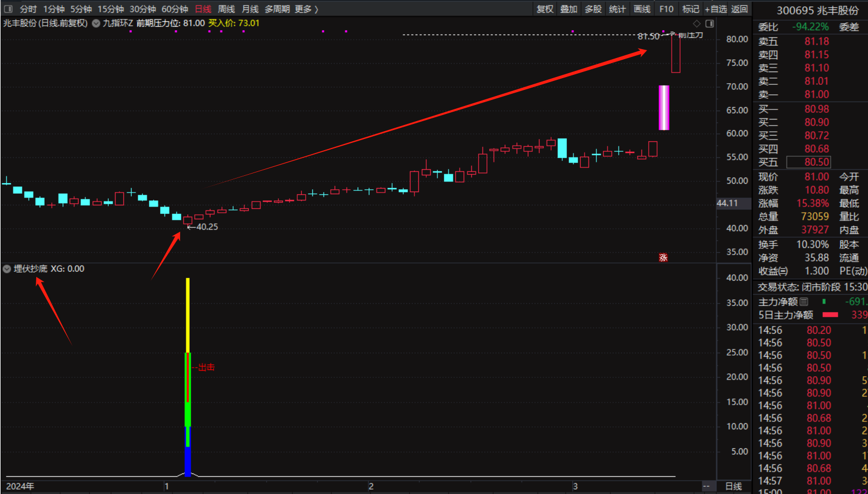Click the 返回 back button

point(740,9)
